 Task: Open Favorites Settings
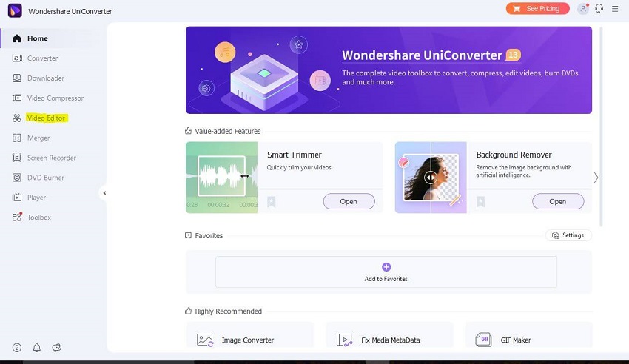[x=568, y=235]
